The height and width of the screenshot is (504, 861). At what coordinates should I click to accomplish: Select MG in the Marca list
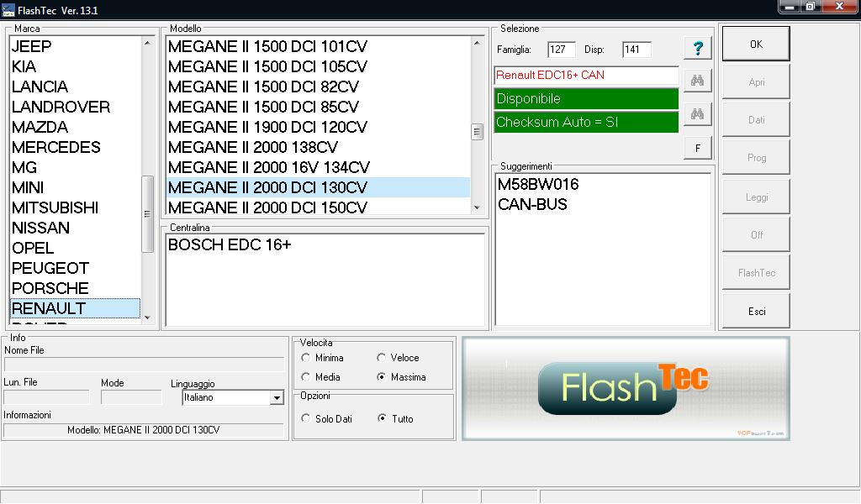[75, 167]
